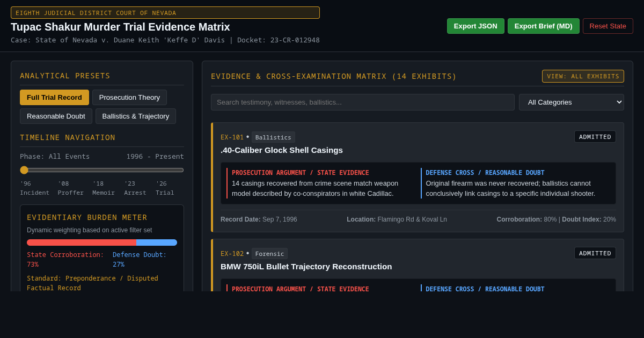Click the Evidentiary Burden Meter heading

[x=87, y=217]
